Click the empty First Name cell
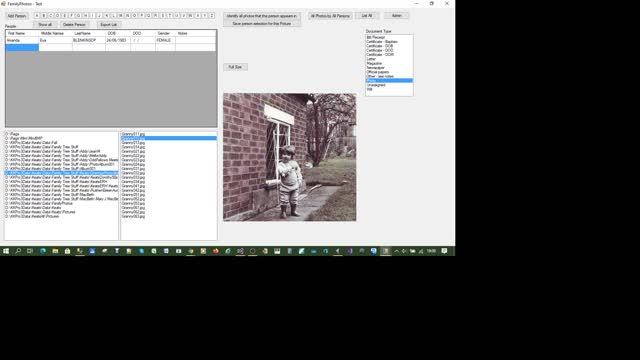Screen dimensions: 640x360 tap(22, 47)
